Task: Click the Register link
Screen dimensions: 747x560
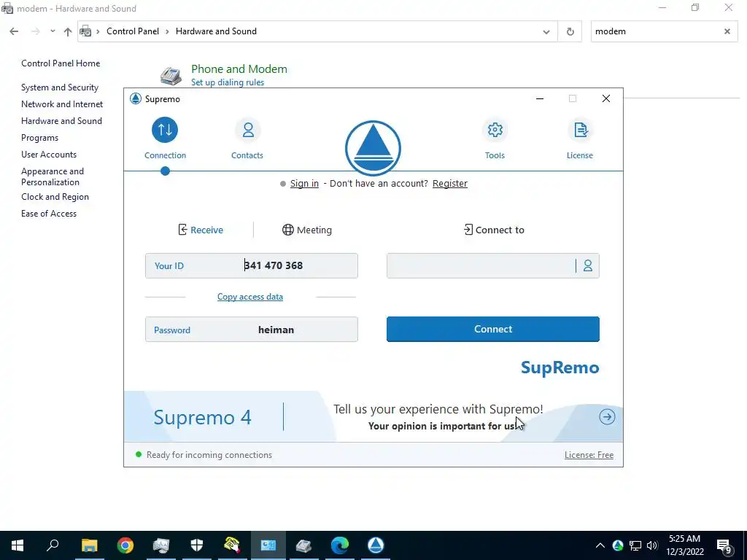Action: 449,183
